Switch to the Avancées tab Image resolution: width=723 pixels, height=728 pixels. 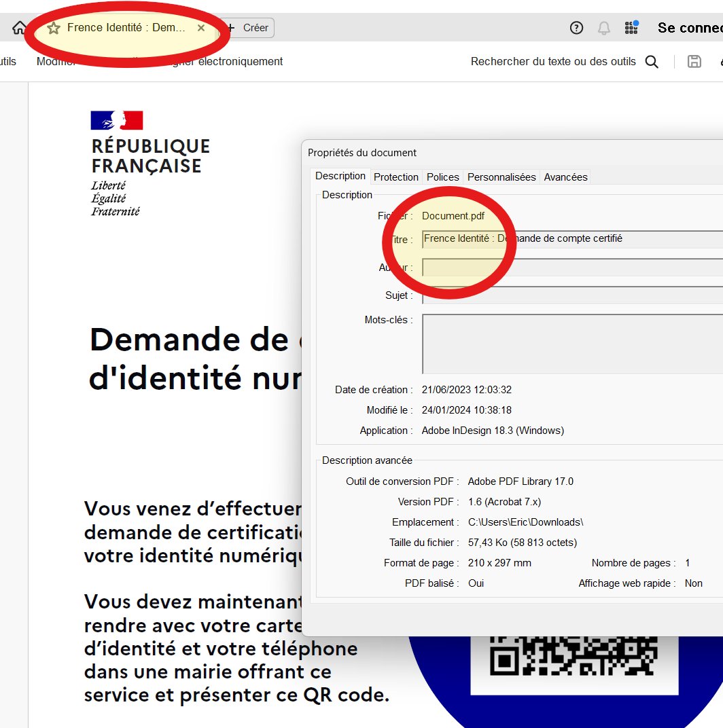(x=565, y=177)
